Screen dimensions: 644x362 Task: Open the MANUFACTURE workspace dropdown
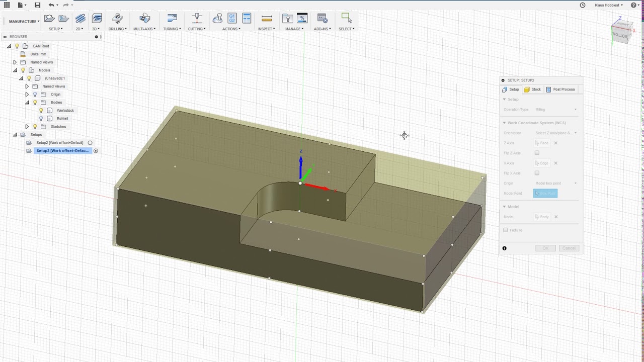[x=24, y=22]
